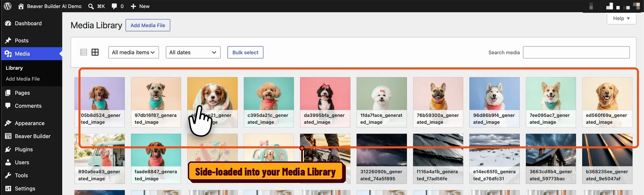Open the 76b59300a french bulldog thumbnail

tap(438, 102)
